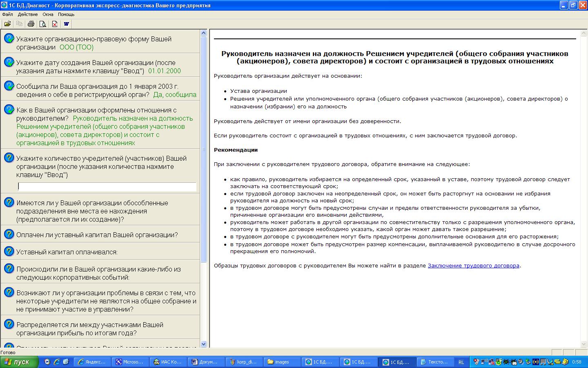Export to Word using the W icon
This screenshot has height=368, width=588.
67,24
